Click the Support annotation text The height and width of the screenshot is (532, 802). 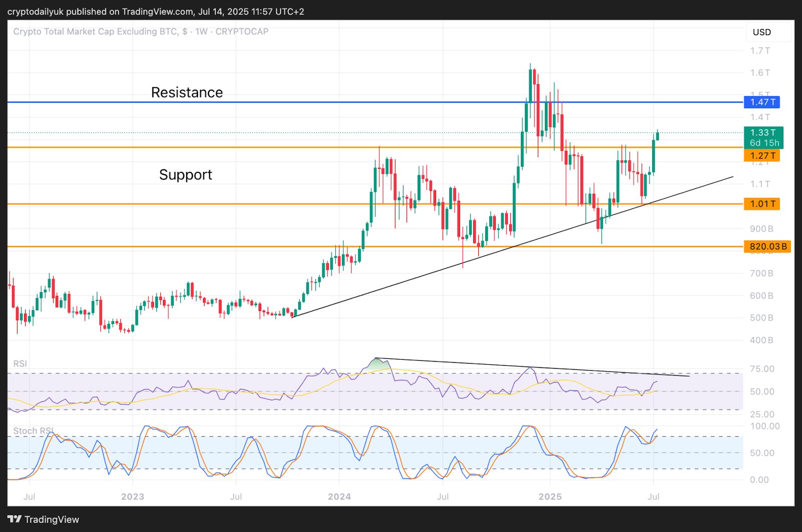click(185, 174)
